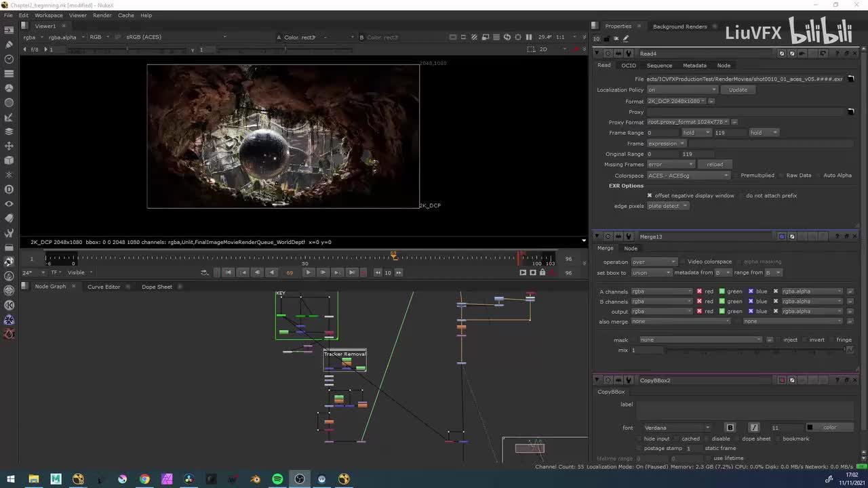Open the Merge nodes layers icon
Screen dimensions: 868x488
click(x=9, y=131)
